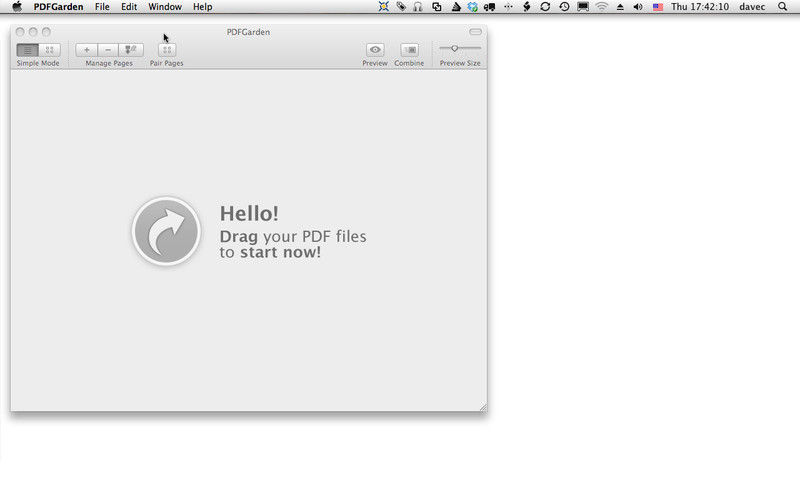Open the File menu
800x500 pixels.
tap(102, 7)
